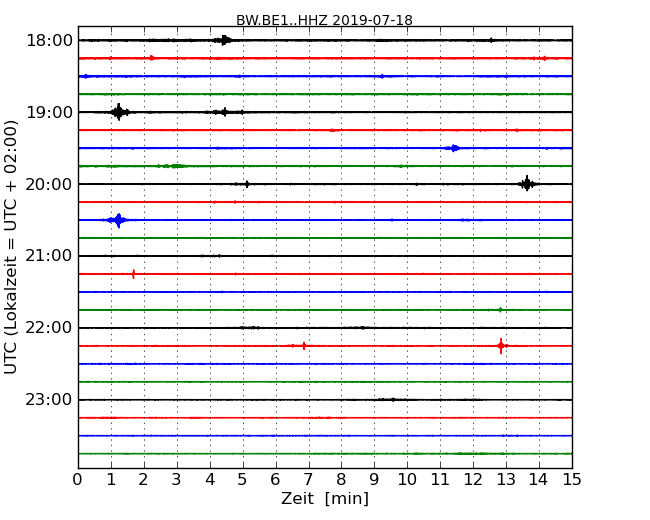Select the blue event near minute 1 on 20:30 trace
The width and height of the screenshot is (650, 520).
tap(118, 220)
